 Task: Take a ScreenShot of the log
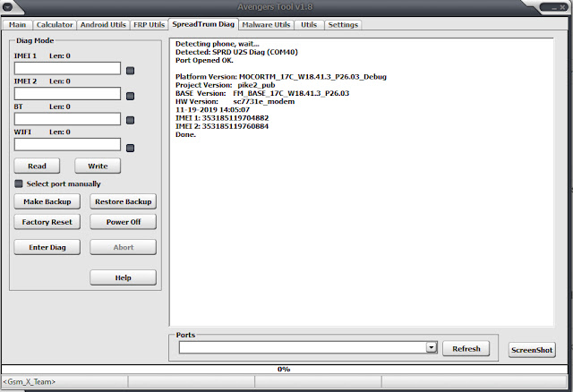pos(532,350)
